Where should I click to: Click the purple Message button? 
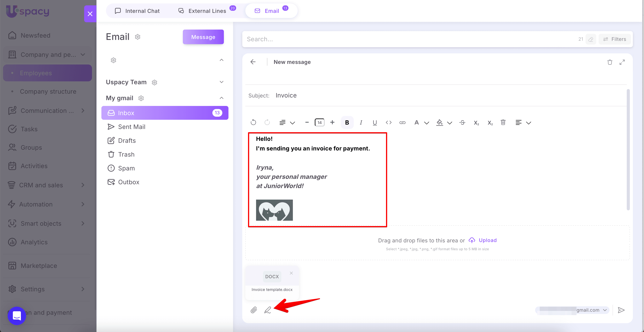pos(203,37)
